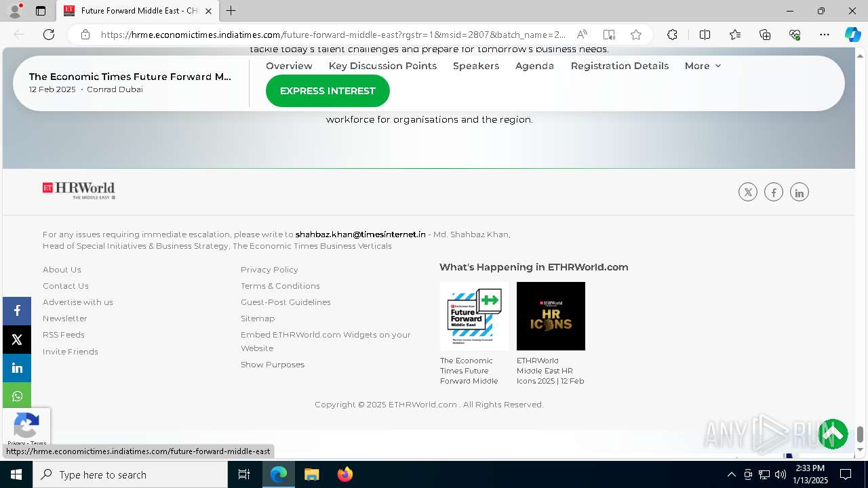Open Read aloud in the address bar
The image size is (868, 488).
pyautogui.click(x=582, y=35)
